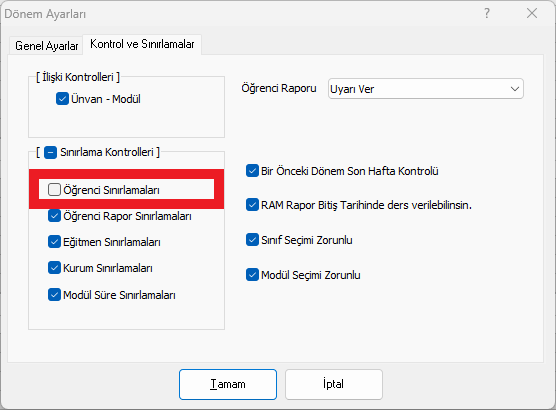
Task: Uncheck the Ünvan - Modül checkbox
Action: pyautogui.click(x=62, y=99)
